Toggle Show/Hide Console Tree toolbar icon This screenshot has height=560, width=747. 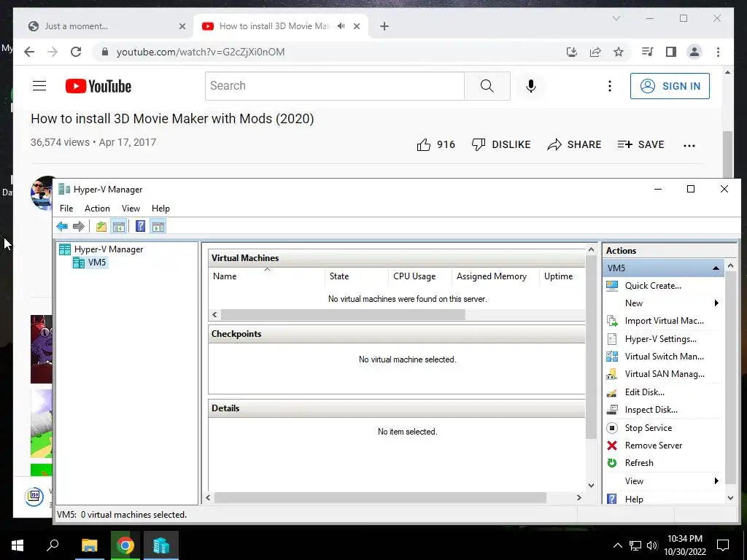pyautogui.click(x=119, y=226)
